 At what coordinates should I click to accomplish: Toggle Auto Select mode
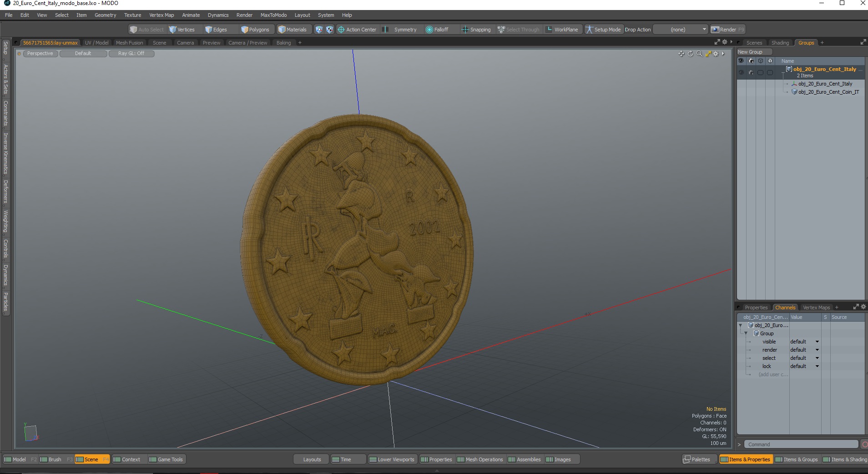click(x=146, y=30)
